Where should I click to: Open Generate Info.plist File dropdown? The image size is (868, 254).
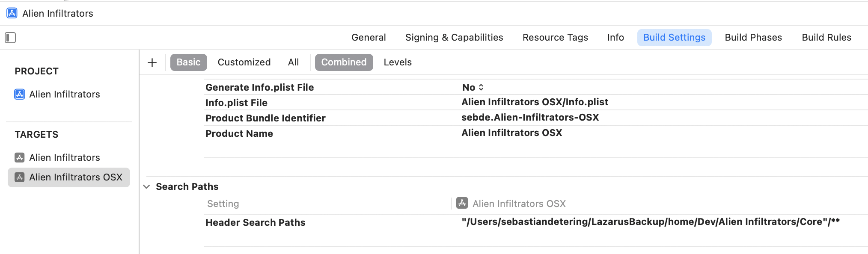pos(473,87)
